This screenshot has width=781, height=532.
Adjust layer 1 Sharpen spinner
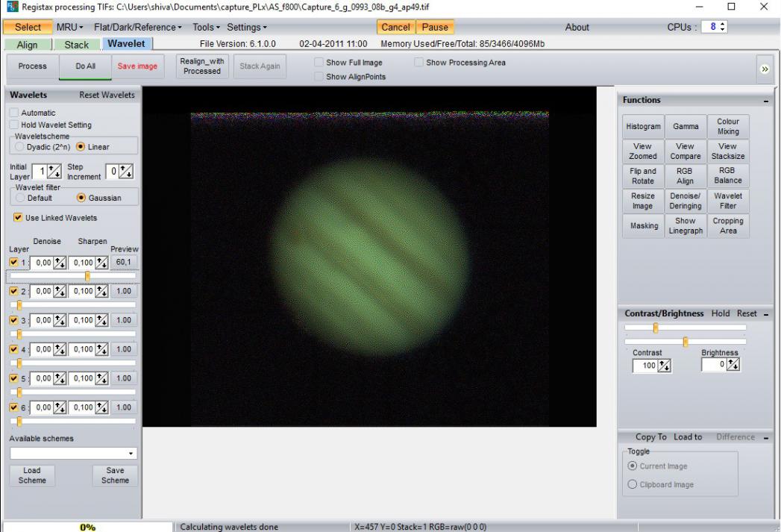pyautogui.click(x=101, y=263)
